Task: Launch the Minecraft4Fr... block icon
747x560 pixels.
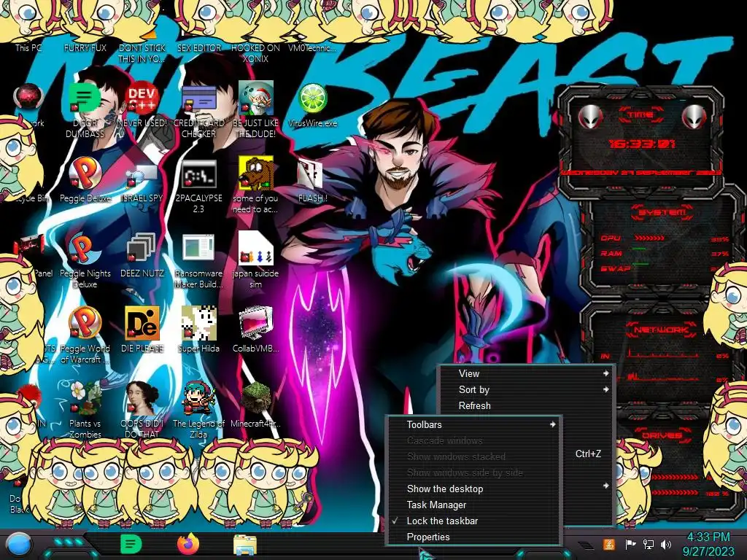Action: click(x=256, y=399)
